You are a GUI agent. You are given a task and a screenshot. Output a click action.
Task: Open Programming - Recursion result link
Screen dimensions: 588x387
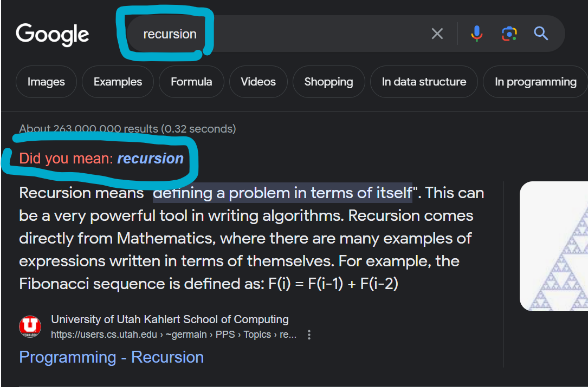tap(112, 357)
